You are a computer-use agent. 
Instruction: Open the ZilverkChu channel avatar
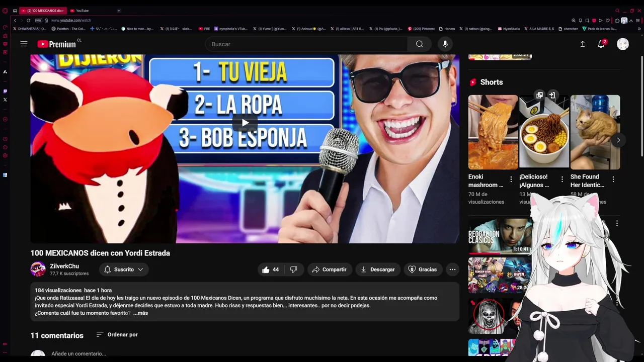[x=38, y=269]
